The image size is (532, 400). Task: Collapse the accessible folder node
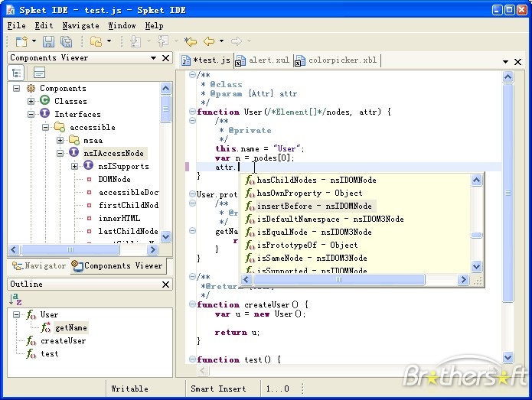tap(45, 128)
